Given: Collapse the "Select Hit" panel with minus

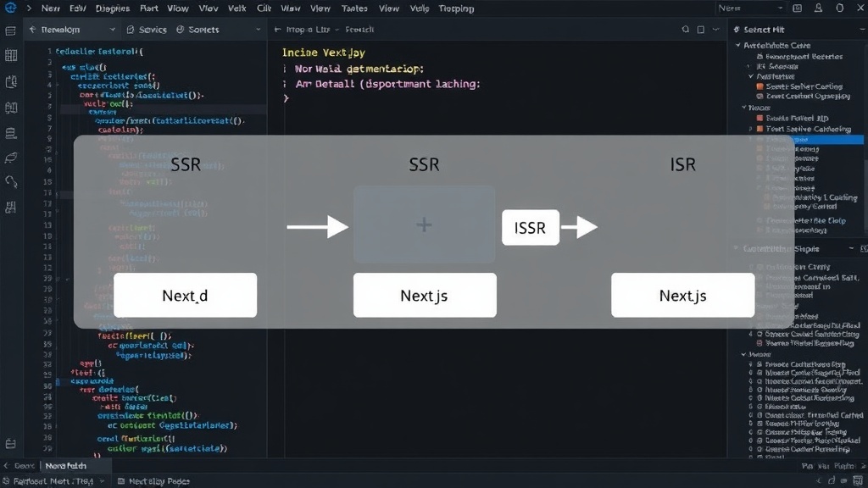Looking at the screenshot, I should (x=864, y=30).
